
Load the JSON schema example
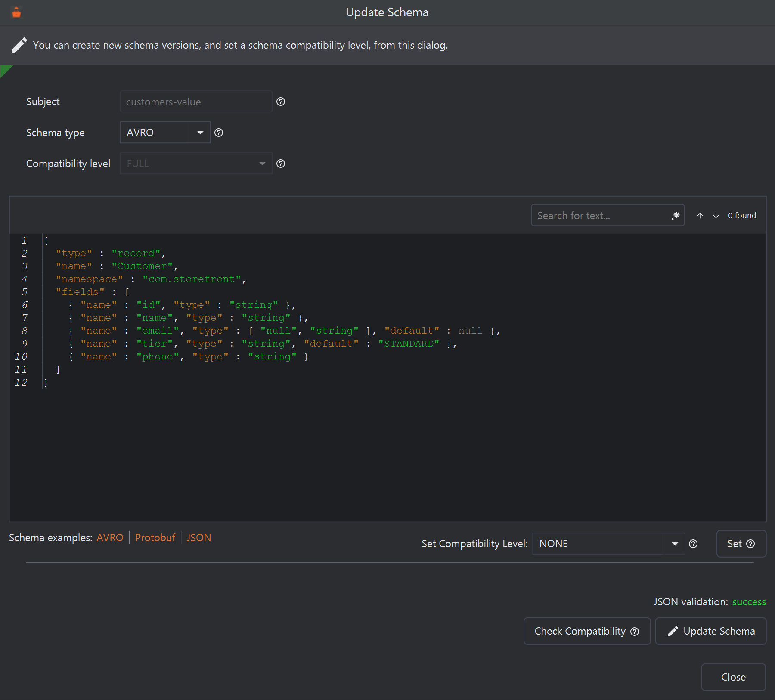[x=199, y=538]
